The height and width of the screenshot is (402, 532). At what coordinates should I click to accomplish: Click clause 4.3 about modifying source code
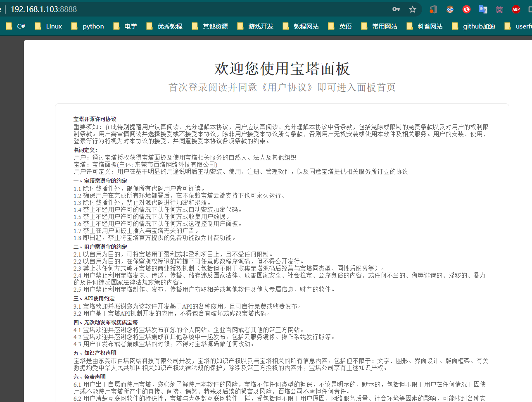164,344
